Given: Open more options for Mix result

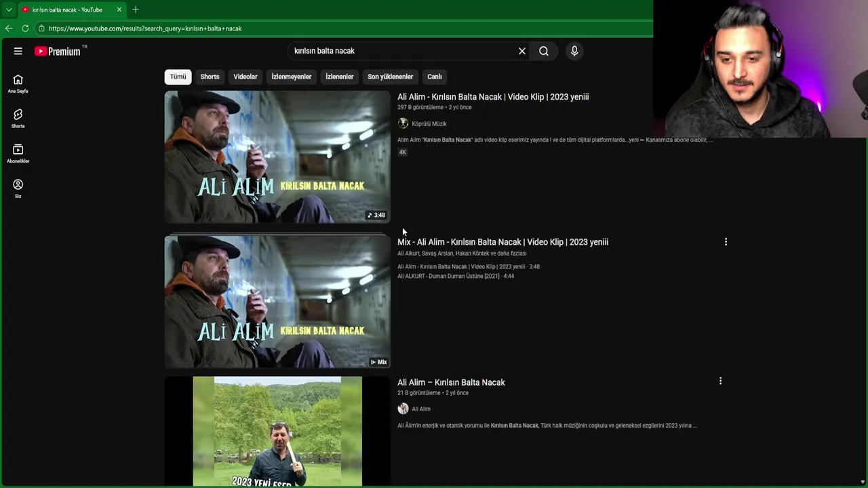Looking at the screenshot, I should click(726, 242).
